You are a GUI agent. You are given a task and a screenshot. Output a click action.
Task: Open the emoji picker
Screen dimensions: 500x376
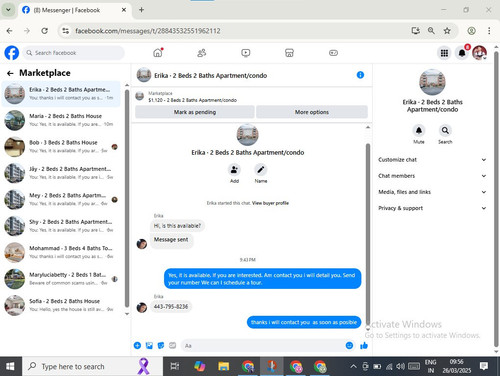[x=349, y=345]
